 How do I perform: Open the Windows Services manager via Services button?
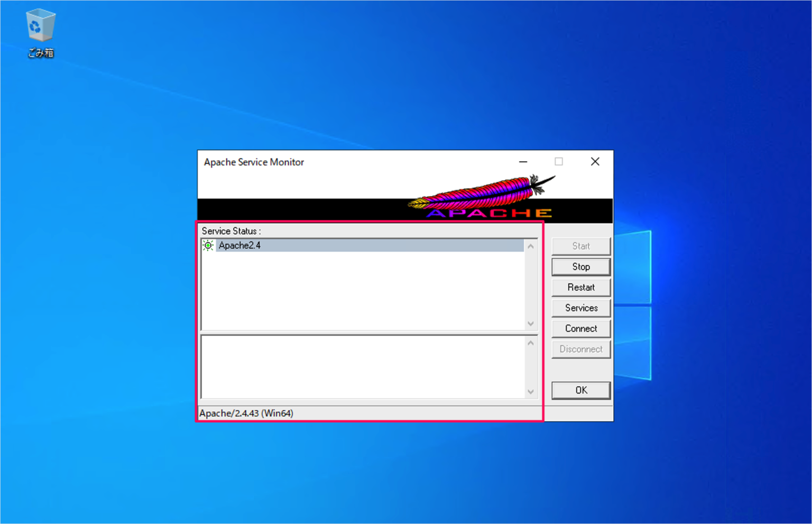pos(580,308)
